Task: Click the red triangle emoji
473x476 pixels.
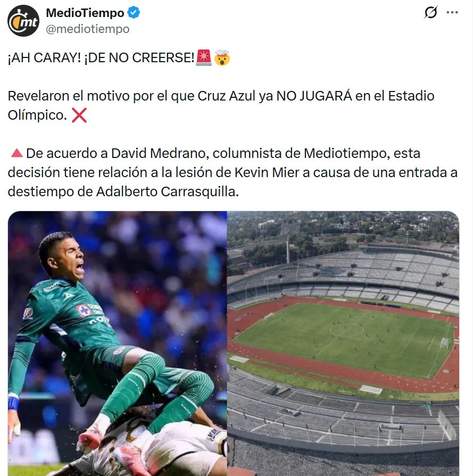Action: click(x=16, y=153)
